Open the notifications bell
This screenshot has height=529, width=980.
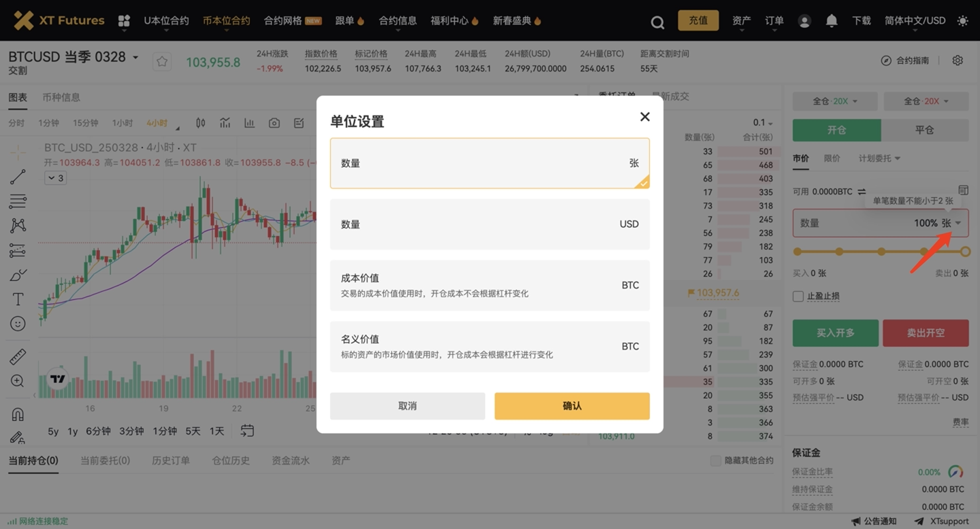[x=831, y=21]
